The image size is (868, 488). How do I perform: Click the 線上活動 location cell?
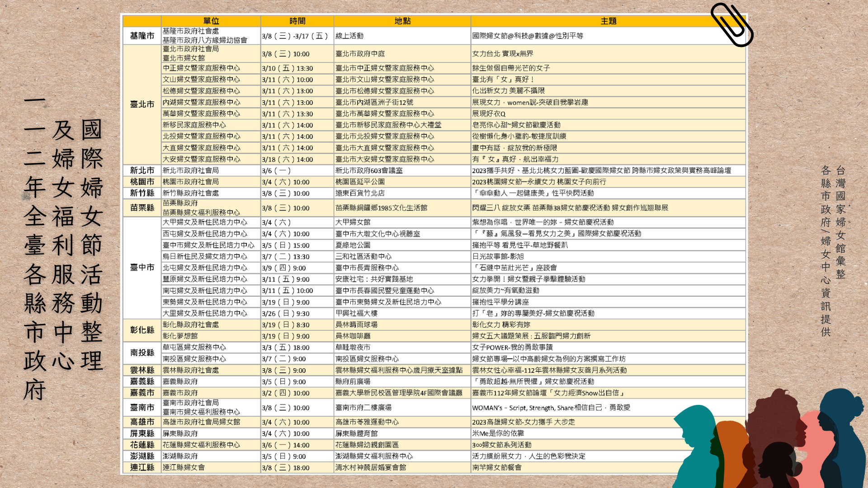349,36
